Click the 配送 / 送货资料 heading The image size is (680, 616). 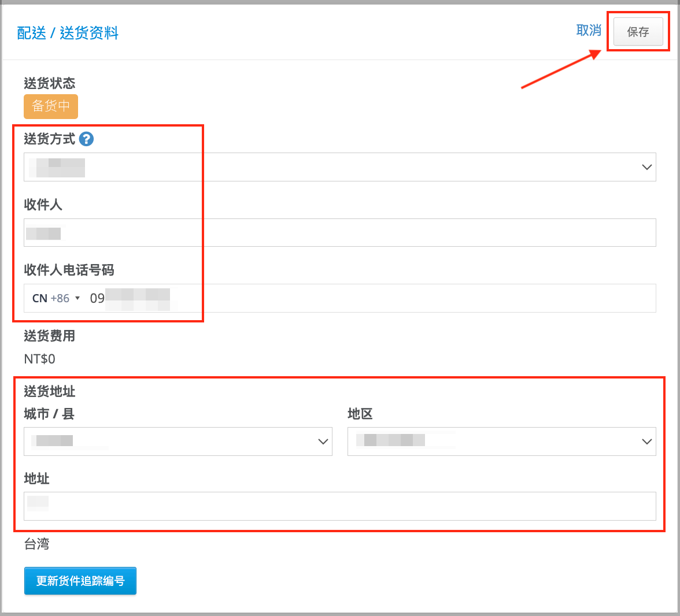pyautogui.click(x=68, y=33)
